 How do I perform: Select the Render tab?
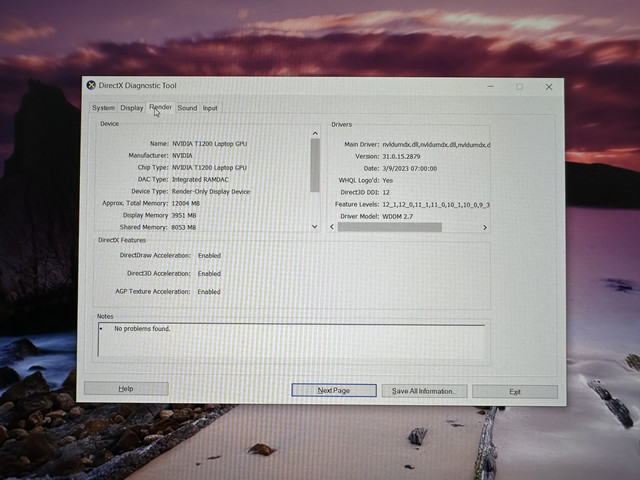pyautogui.click(x=160, y=107)
